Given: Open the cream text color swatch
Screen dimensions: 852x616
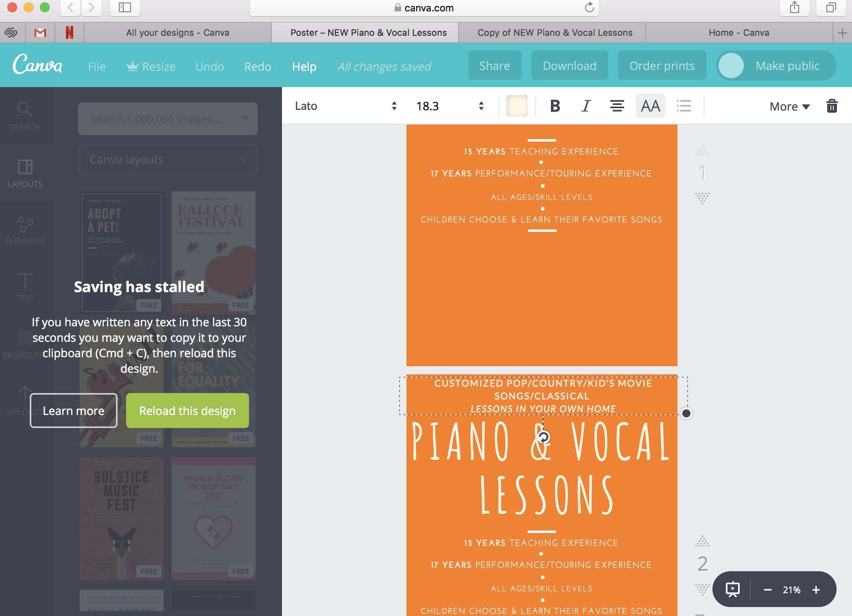Looking at the screenshot, I should 517,106.
